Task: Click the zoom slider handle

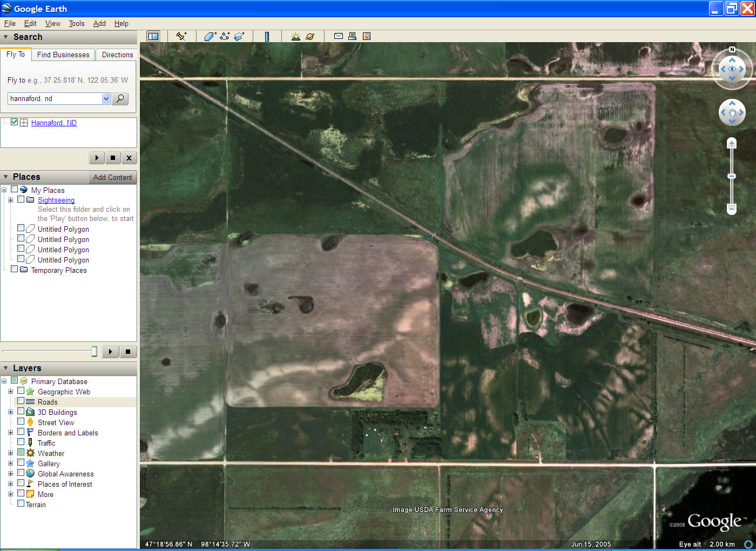Action: click(732, 176)
